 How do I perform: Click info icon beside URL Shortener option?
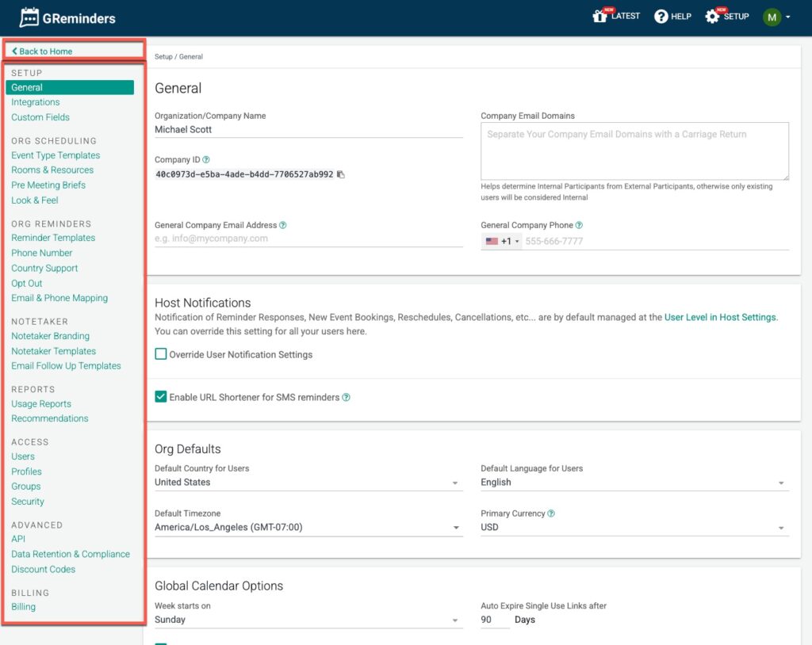346,398
